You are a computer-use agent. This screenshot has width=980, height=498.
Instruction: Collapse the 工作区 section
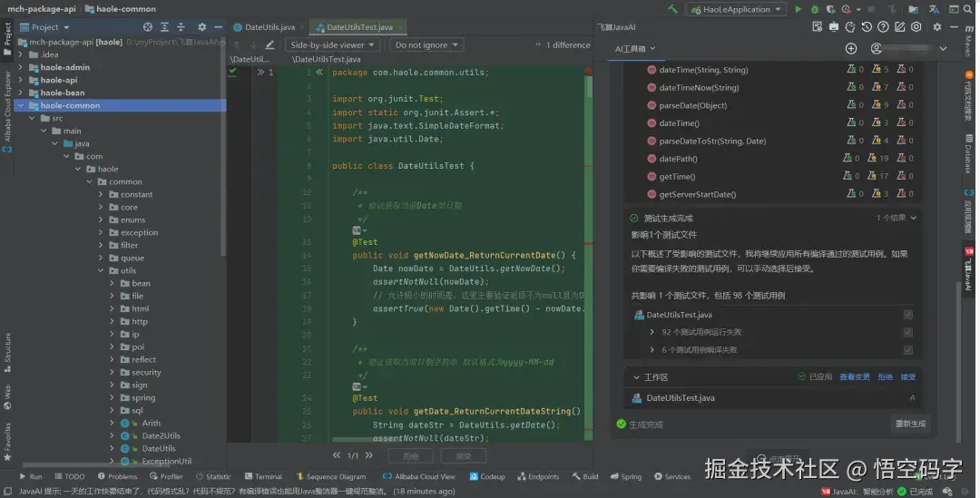(636, 377)
